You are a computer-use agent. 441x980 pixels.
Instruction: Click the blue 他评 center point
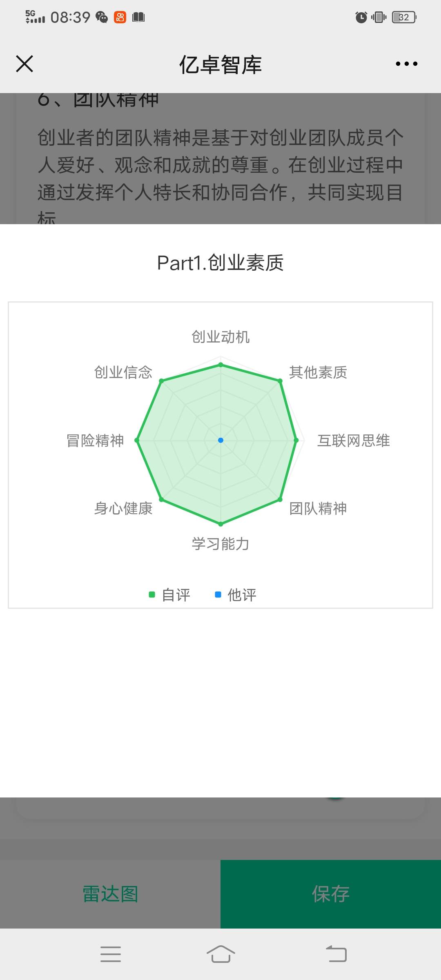(220, 440)
